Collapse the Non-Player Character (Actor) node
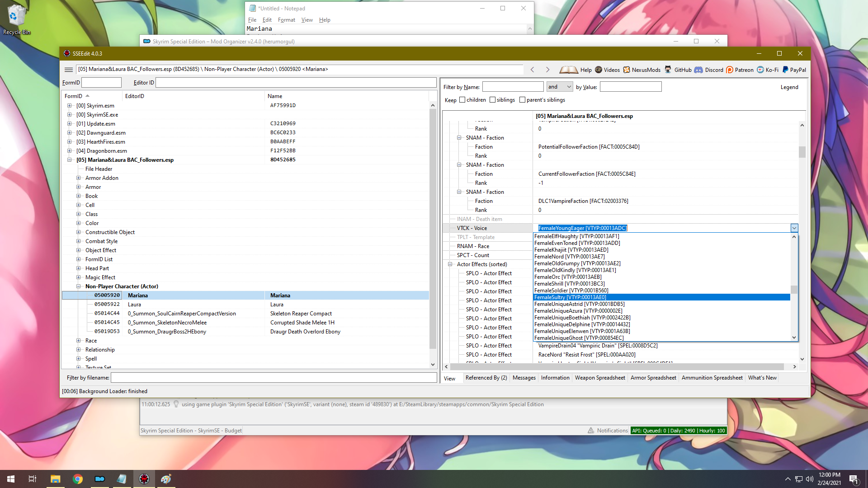 tap(78, 286)
